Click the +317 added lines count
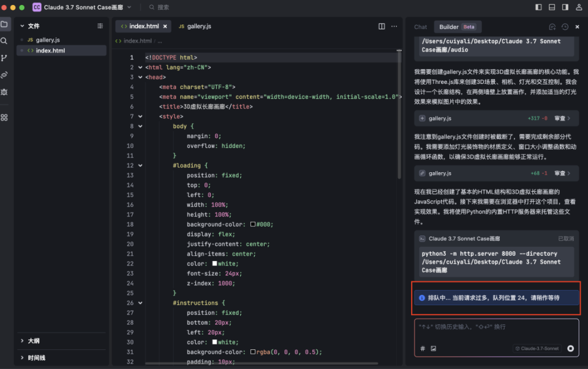This screenshot has height=369, width=588. (534, 118)
